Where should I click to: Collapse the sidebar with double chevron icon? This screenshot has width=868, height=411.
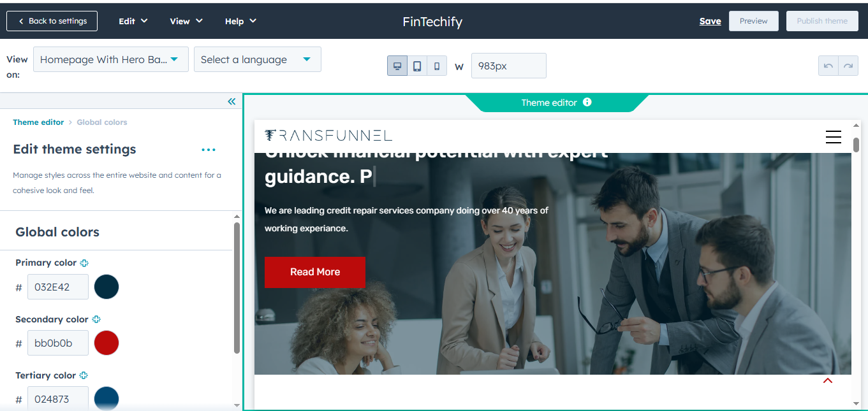coord(232,101)
